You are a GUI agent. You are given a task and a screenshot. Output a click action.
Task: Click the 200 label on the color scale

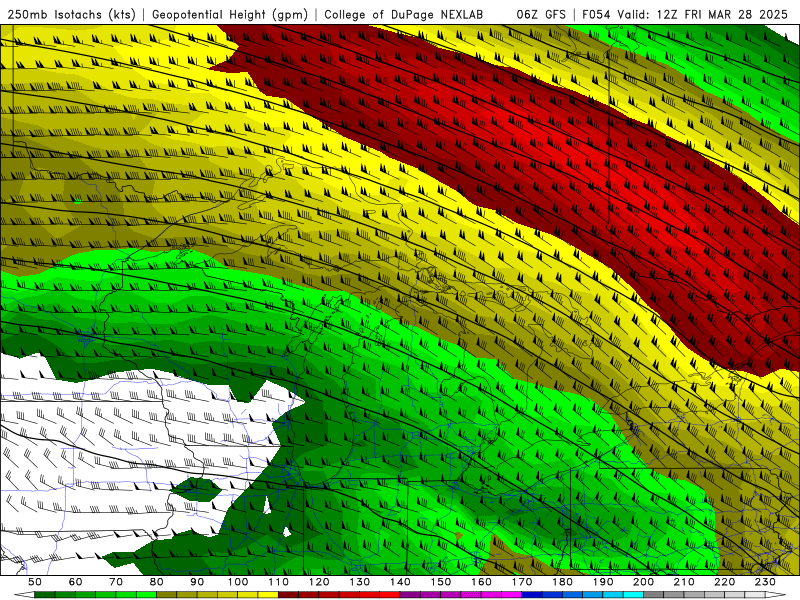(x=643, y=582)
